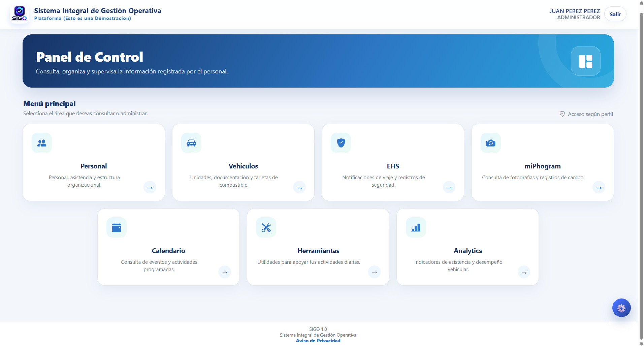Click Plataforma (Esto es una Demostracion) subtitle
The height and width of the screenshot is (346, 644).
pyautogui.click(x=83, y=18)
